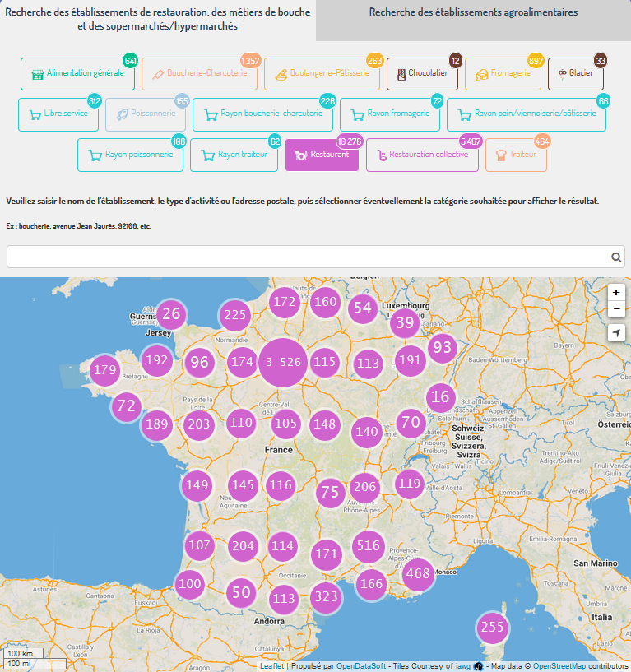Open cluster marker 100 near Euskadi

tap(189, 584)
